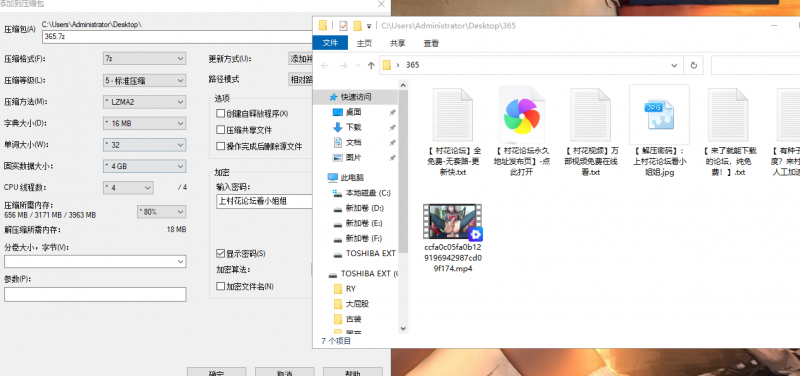
Task: Click the refresh icon beside address bar
Action: coord(693,65)
